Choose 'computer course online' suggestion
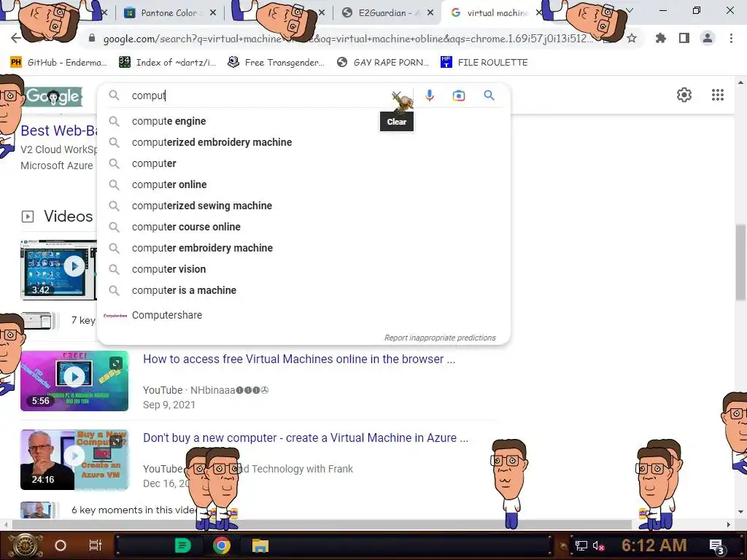This screenshot has height=560, width=747. 303,227
